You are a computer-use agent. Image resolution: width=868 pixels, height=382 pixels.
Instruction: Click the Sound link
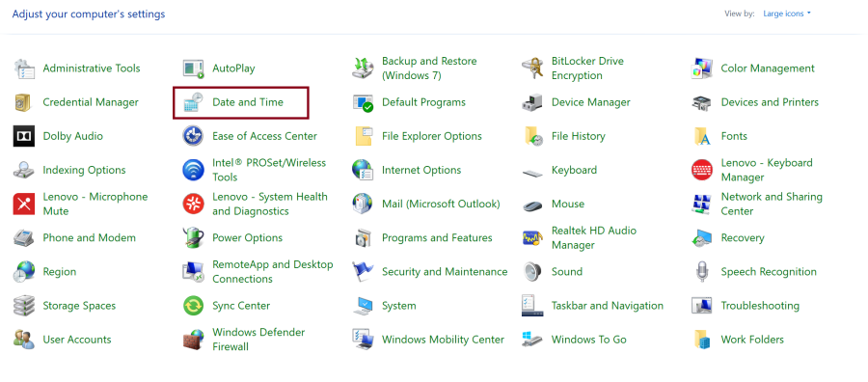(x=567, y=272)
